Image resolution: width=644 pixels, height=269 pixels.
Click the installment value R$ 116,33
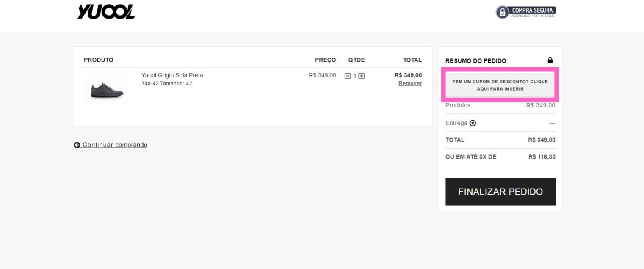[542, 157]
